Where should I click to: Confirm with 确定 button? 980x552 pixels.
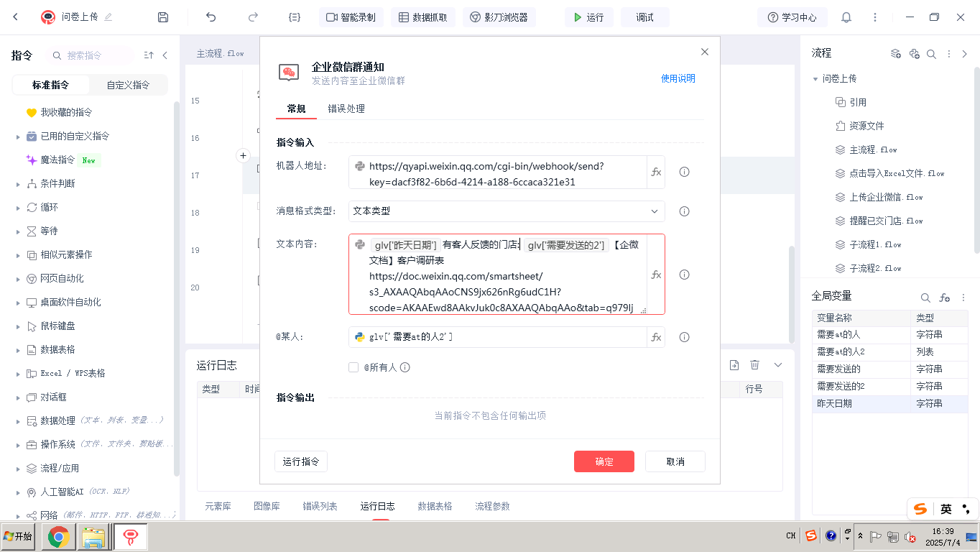[604, 461]
